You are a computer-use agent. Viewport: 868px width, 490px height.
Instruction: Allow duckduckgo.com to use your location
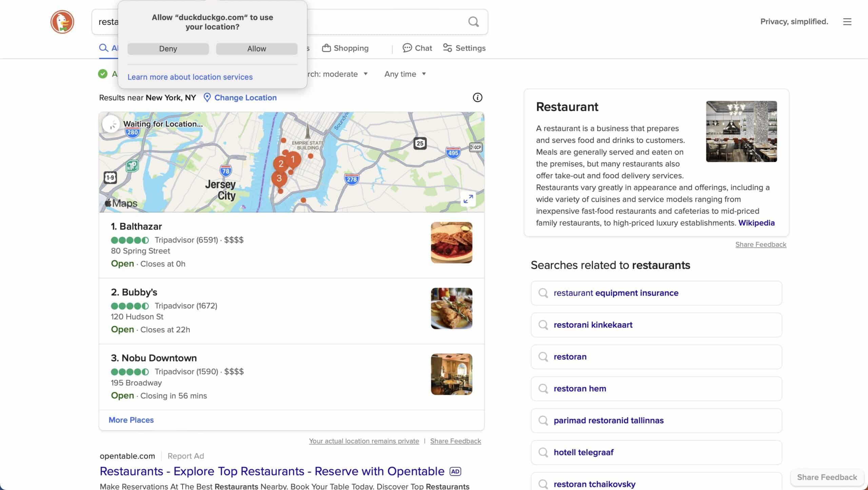257,49
